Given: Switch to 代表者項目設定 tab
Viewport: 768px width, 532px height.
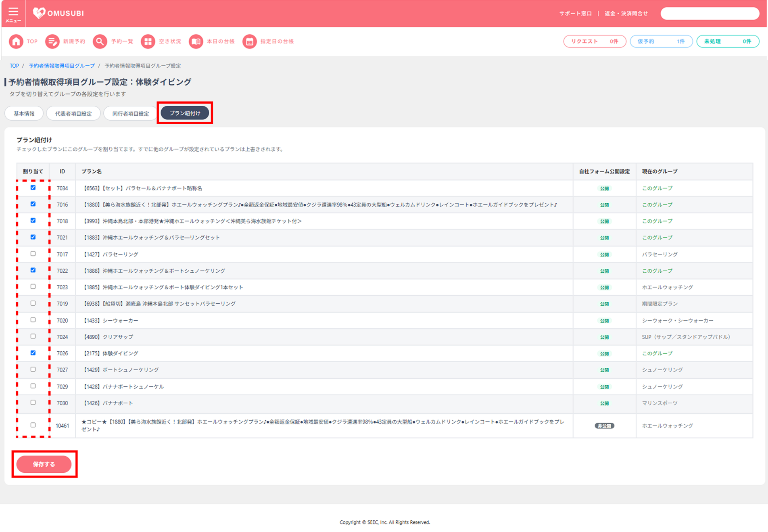Looking at the screenshot, I should [73, 113].
